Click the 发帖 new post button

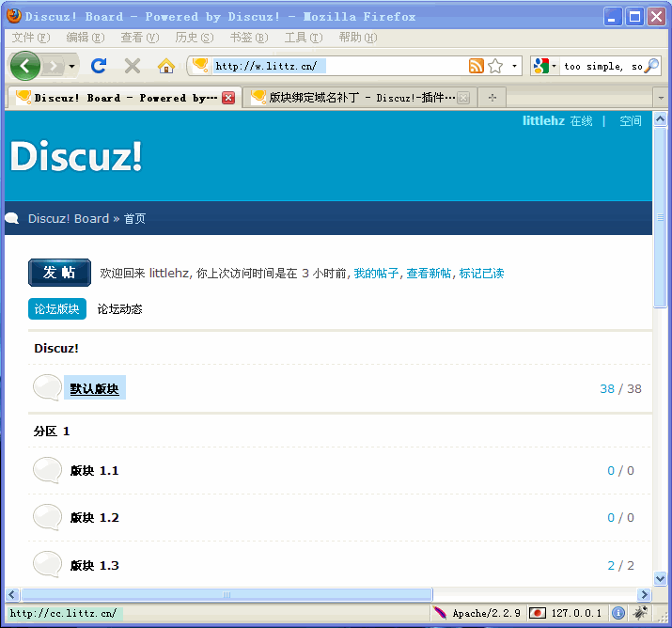(59, 273)
